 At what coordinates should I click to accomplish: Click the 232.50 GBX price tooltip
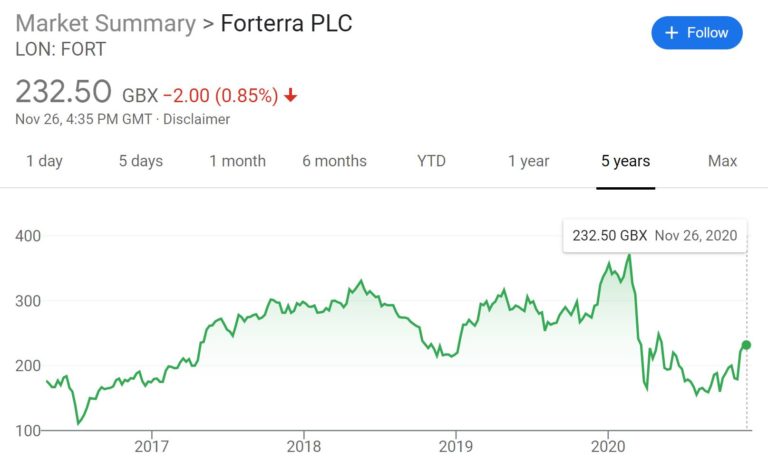[655, 235]
